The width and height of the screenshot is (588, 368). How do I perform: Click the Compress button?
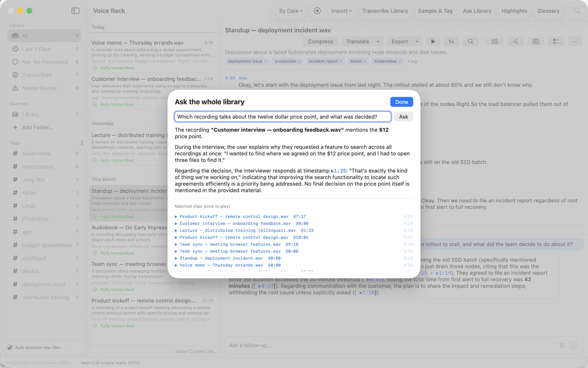pos(320,42)
